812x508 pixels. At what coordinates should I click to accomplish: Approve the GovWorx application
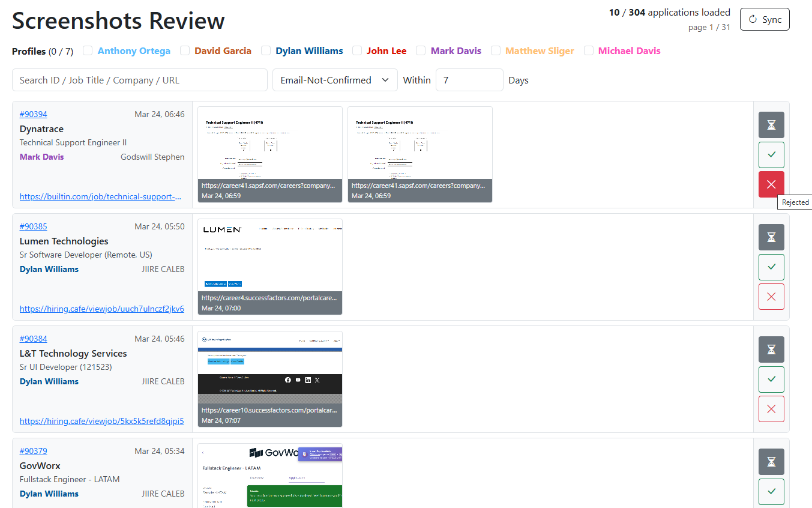[771, 492]
